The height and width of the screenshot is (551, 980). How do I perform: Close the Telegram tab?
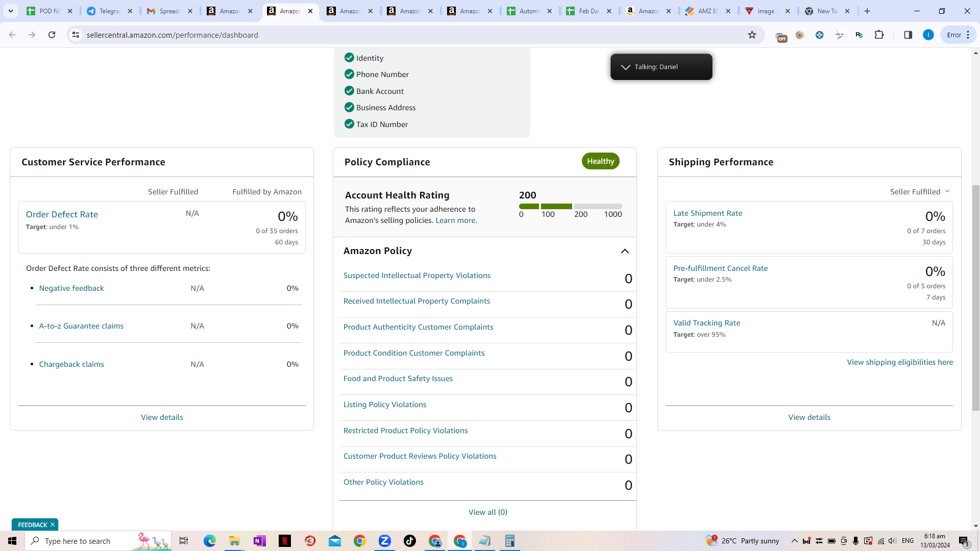pyautogui.click(x=130, y=11)
